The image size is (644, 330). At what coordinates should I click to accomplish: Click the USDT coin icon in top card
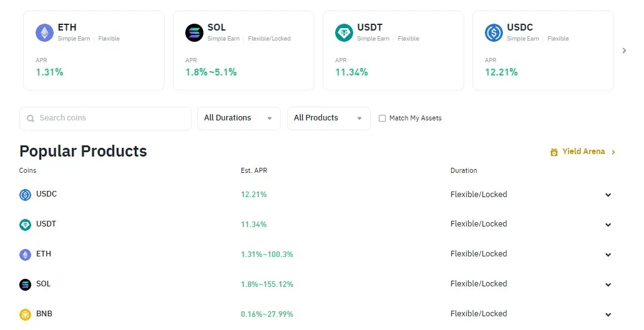coord(344,33)
